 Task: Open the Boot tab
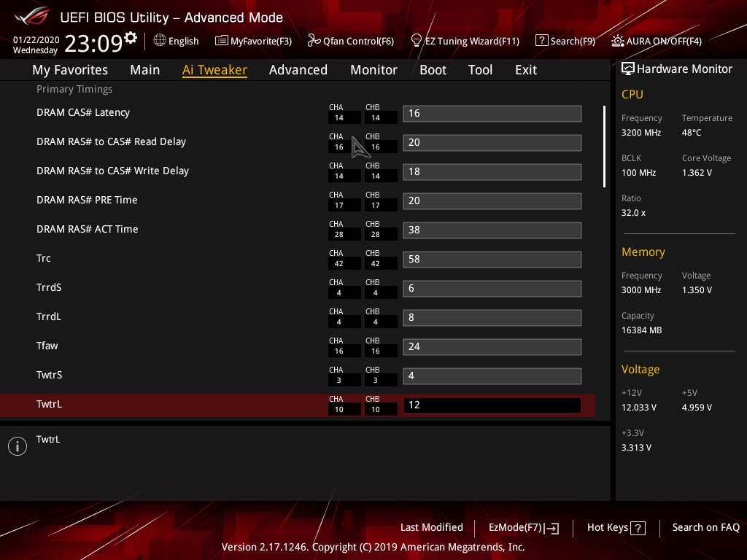coord(433,70)
